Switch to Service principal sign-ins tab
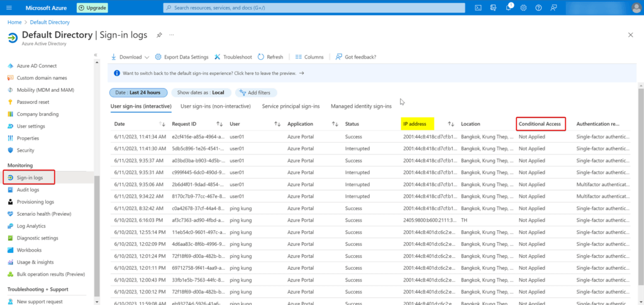The width and height of the screenshot is (644, 305). [291, 106]
